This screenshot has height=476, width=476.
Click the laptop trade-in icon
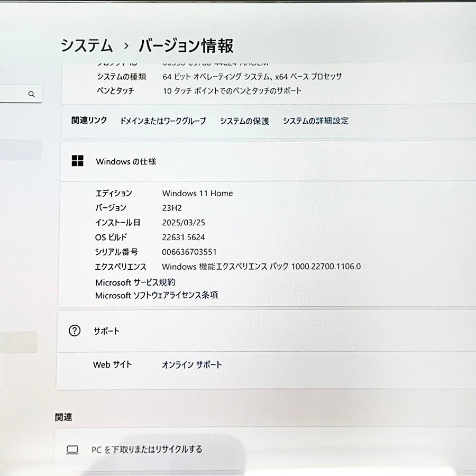(72, 449)
